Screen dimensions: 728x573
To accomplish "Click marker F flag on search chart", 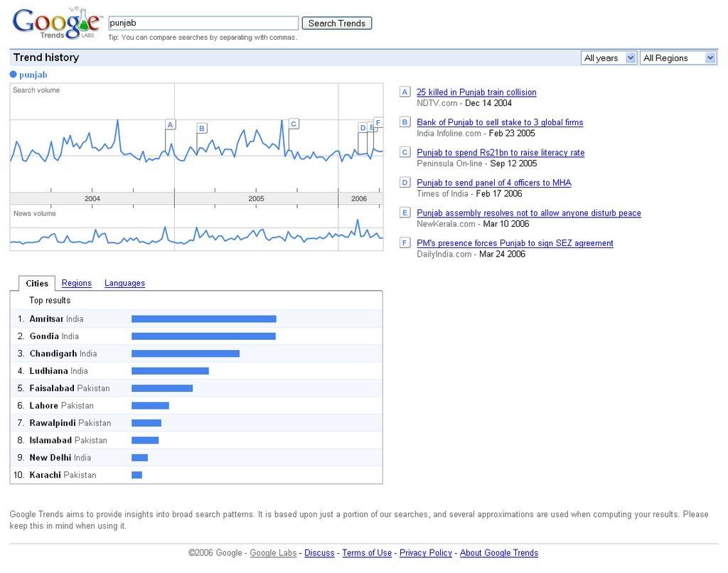I will pyautogui.click(x=378, y=122).
